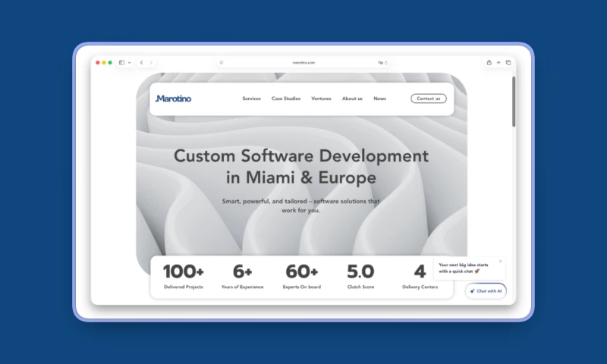Show the tab overview icon
Image resolution: width=607 pixels, height=364 pixels.
point(508,63)
